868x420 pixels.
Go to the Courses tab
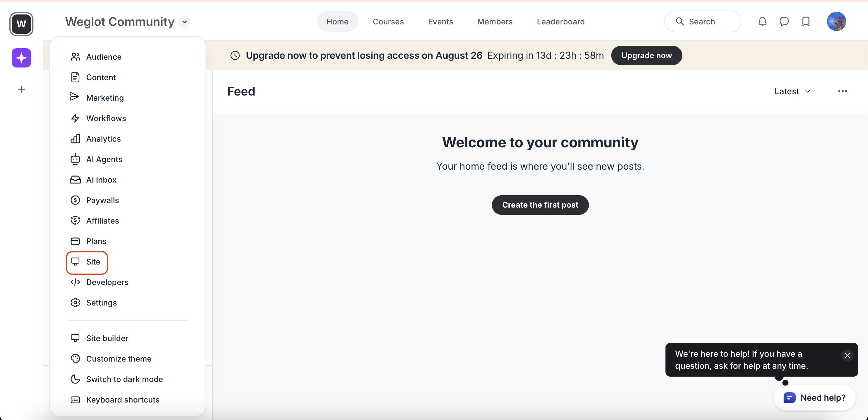point(388,22)
